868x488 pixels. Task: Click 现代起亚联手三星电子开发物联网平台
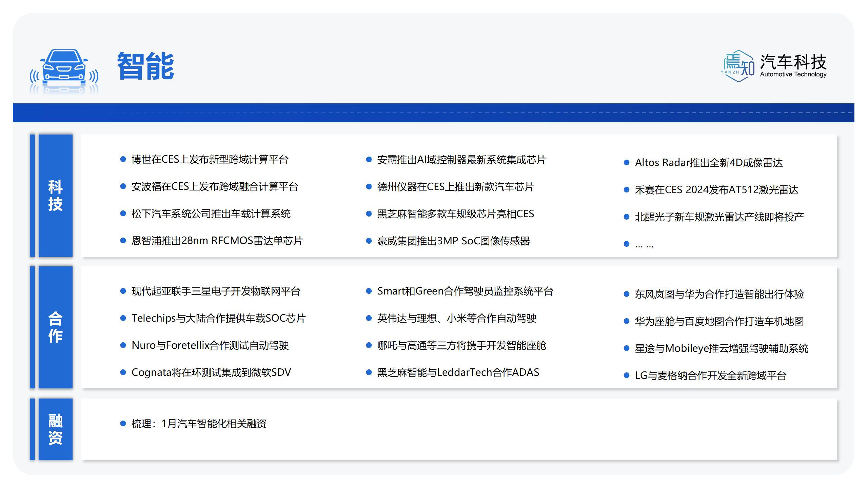[216, 291]
